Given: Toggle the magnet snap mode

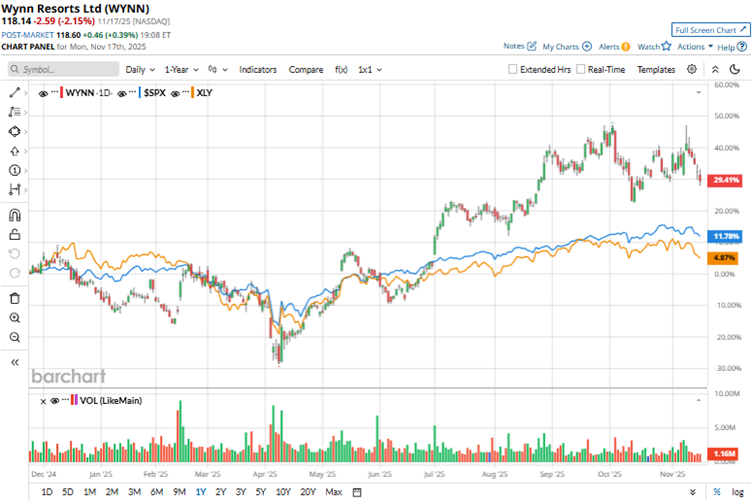Looking at the screenshot, I should pyautogui.click(x=14, y=215).
